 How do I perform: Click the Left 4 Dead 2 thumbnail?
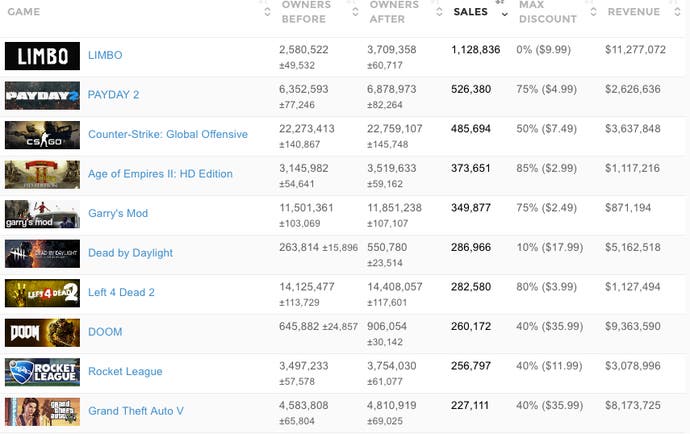[x=42, y=293]
